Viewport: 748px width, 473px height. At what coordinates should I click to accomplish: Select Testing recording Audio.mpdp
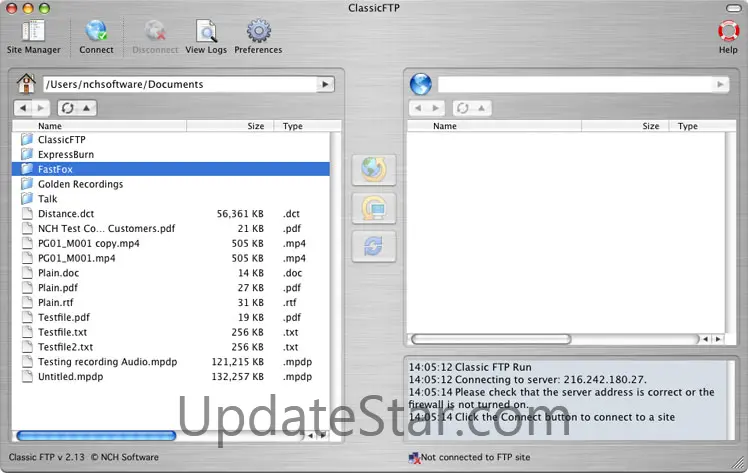[x=171, y=361]
